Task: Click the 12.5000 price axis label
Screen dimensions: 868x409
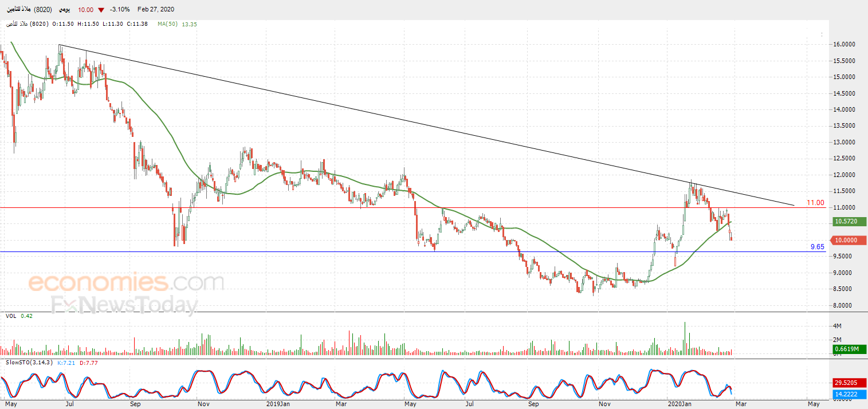Action: (x=844, y=159)
